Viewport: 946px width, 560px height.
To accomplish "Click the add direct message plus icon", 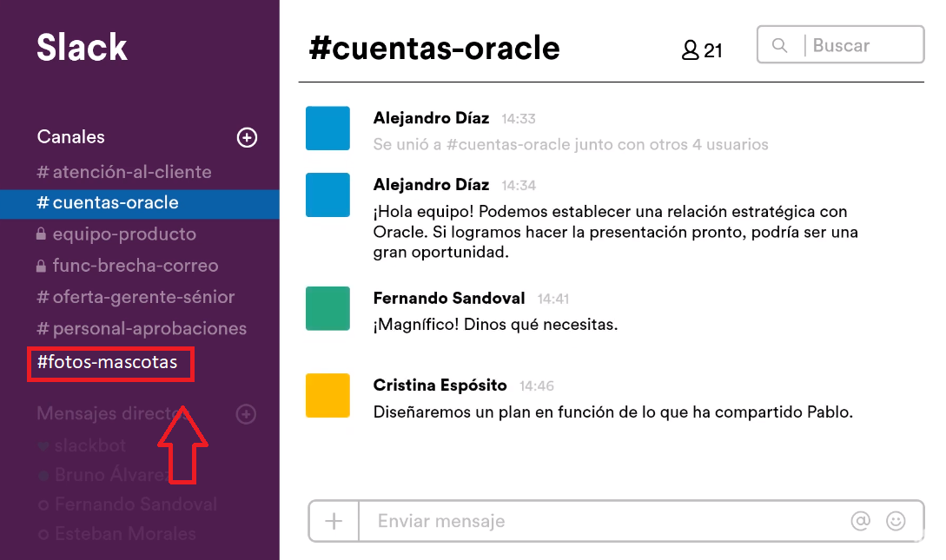I will tap(247, 415).
